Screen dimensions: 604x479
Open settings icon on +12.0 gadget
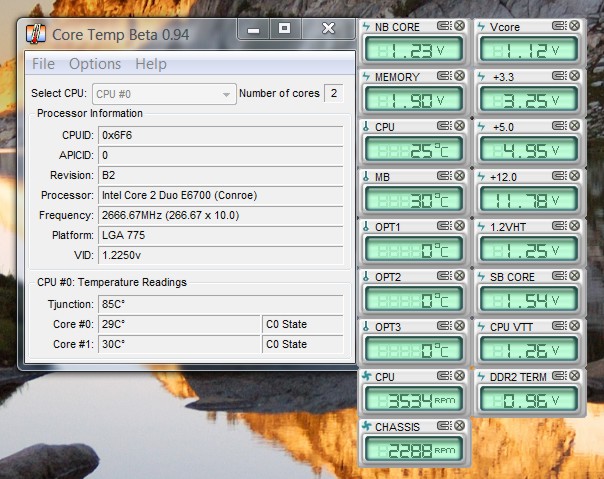coord(559,176)
